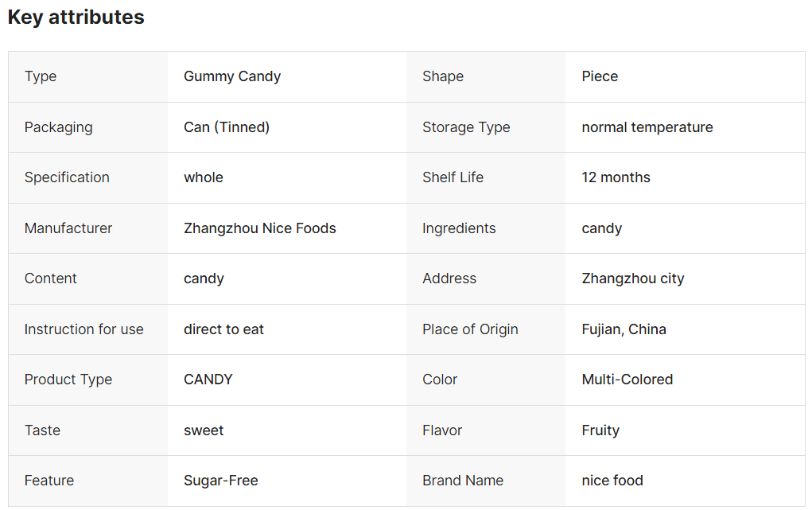Image resolution: width=812 pixels, height=510 pixels.
Task: Click the Sugar-Free feature value
Action: 220,481
